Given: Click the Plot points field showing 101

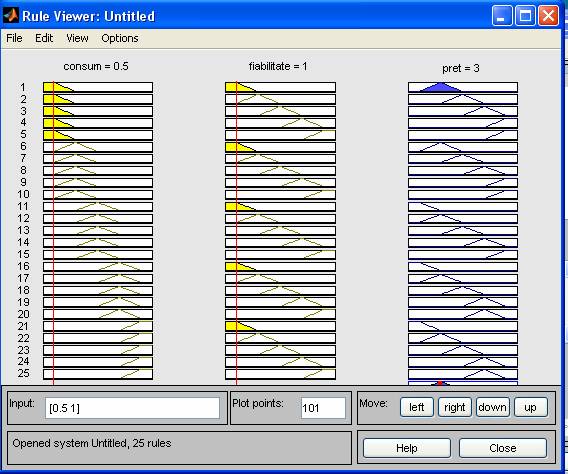Looking at the screenshot, I should coord(323,408).
